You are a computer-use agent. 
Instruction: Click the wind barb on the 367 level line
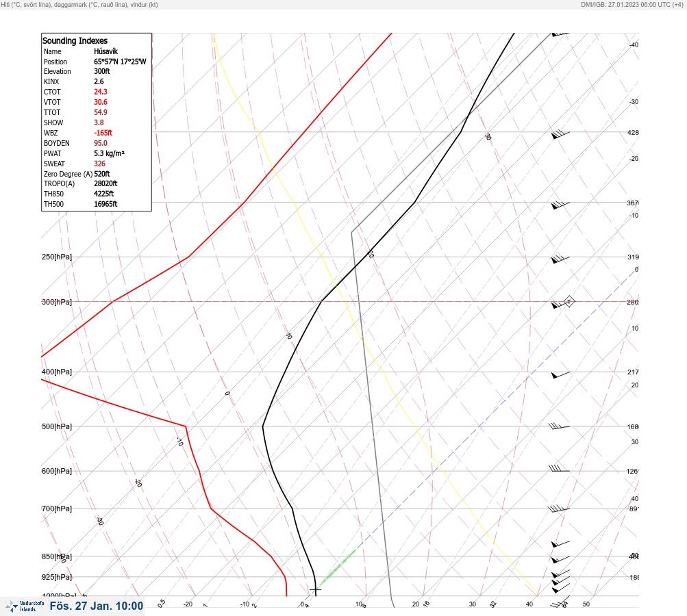[x=560, y=205]
